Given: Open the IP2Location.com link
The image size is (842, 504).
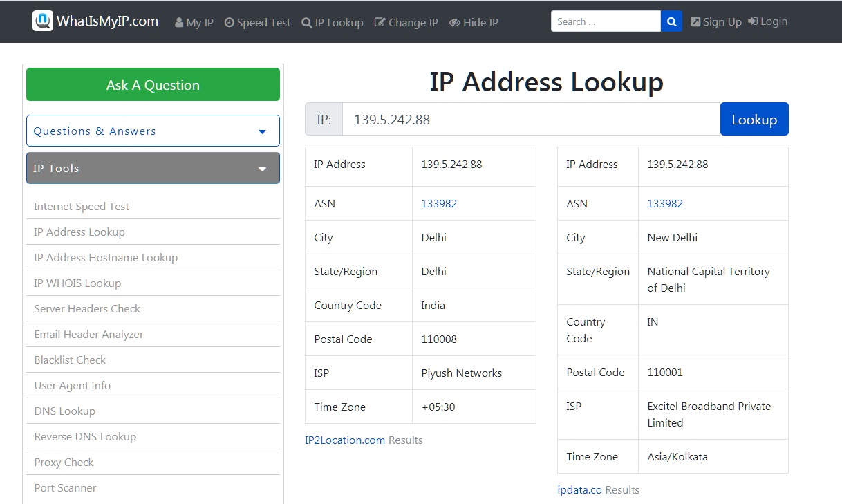Looking at the screenshot, I should [345, 440].
